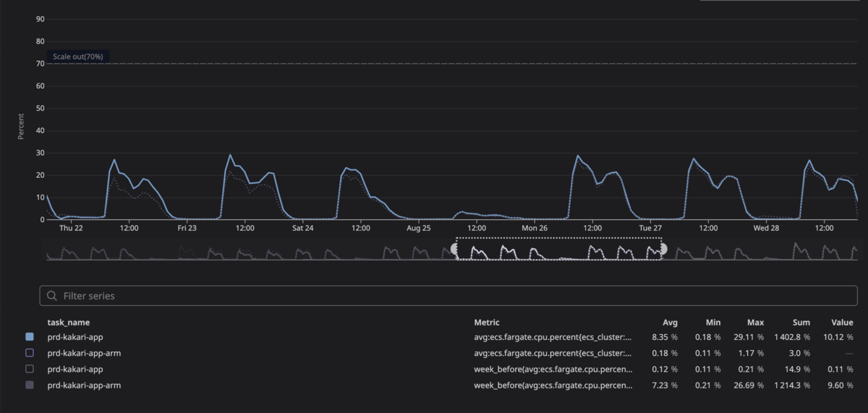Screen dimensions: 868x413
Task: Click the 9.60 % current value
Action: [841, 385]
